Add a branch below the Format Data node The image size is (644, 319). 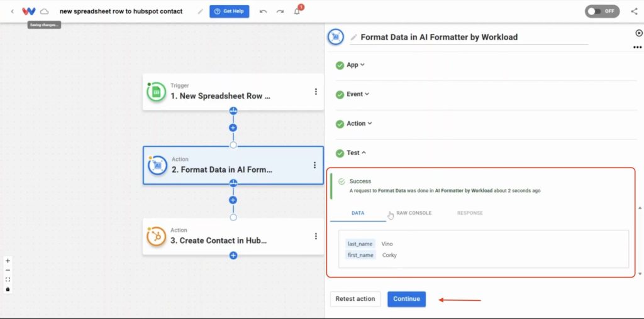(233, 183)
